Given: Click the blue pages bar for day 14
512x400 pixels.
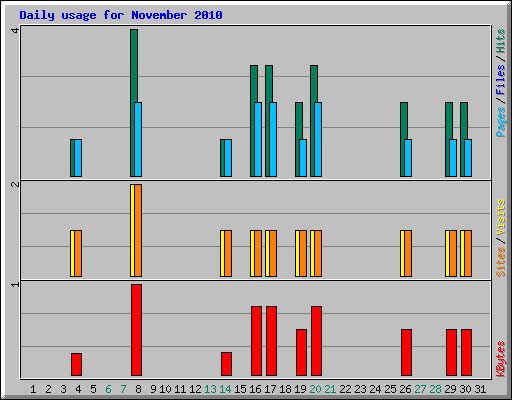Looking at the screenshot, I should (x=228, y=158).
